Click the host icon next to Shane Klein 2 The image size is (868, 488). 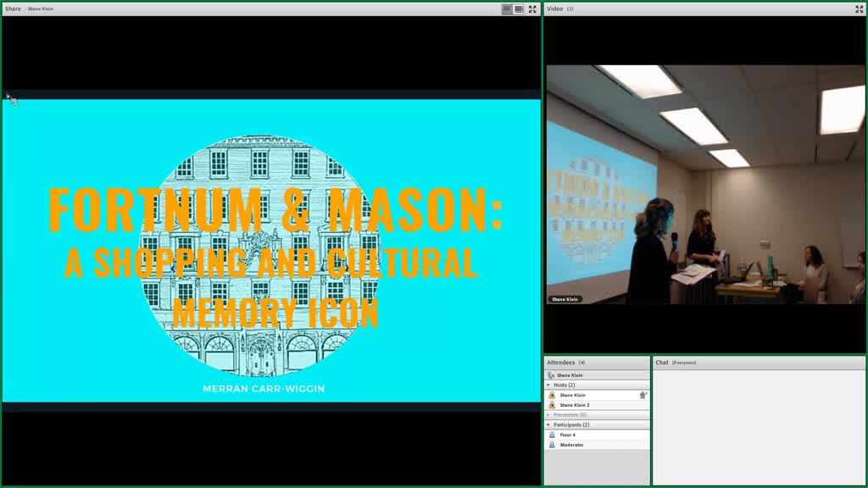coord(552,405)
